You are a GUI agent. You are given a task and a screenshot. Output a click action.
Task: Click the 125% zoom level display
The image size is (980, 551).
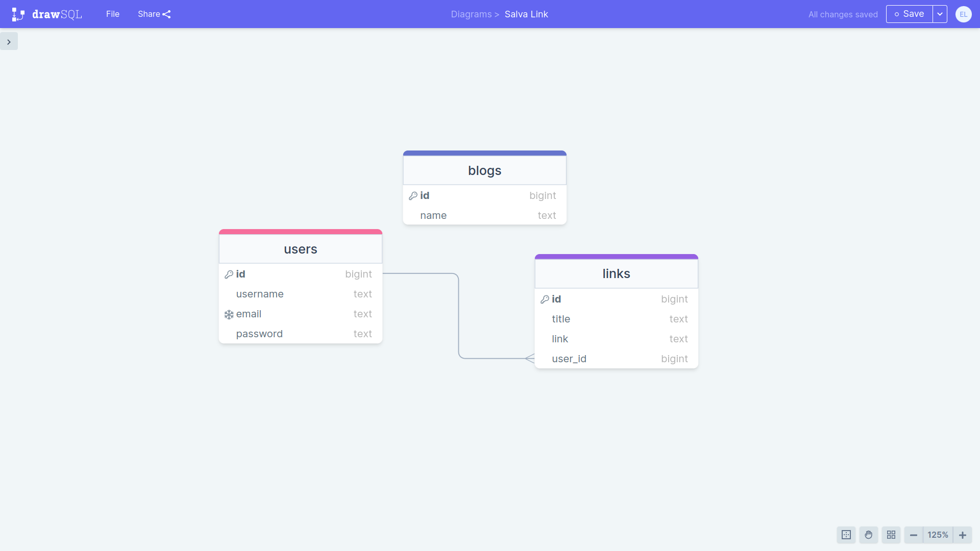coord(938,535)
